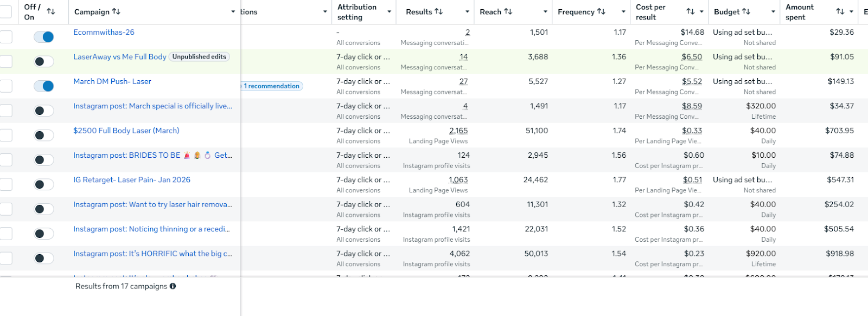This screenshot has width=868, height=316.
Task: Open the Reach column dropdown menu
Action: tap(545, 11)
